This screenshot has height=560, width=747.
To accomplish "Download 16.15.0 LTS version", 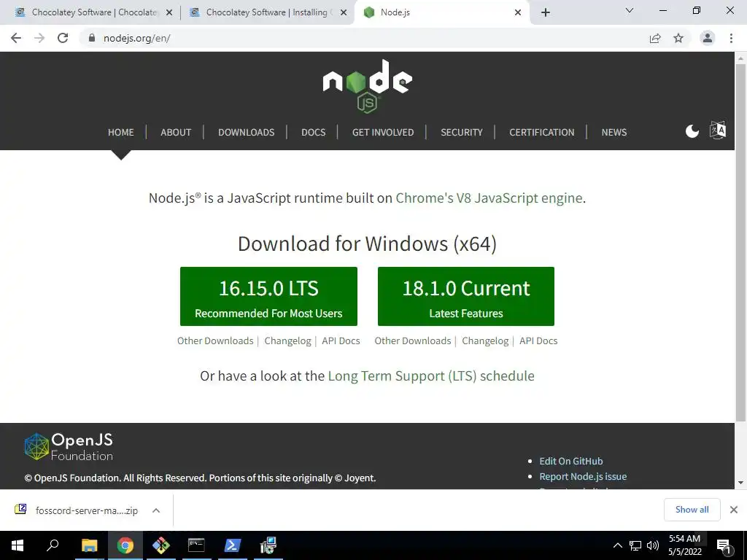I will coord(268,296).
